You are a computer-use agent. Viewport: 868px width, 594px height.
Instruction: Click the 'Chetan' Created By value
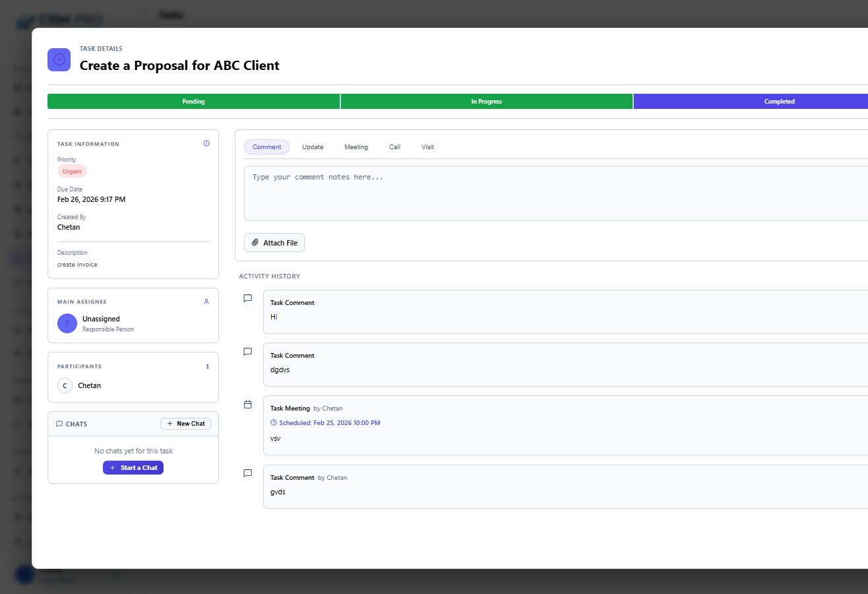[69, 227]
